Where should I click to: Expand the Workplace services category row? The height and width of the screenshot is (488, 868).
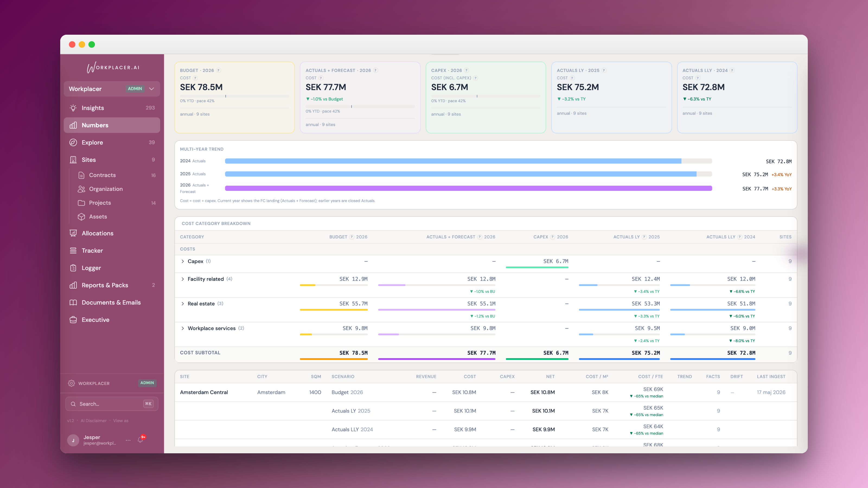pyautogui.click(x=183, y=328)
